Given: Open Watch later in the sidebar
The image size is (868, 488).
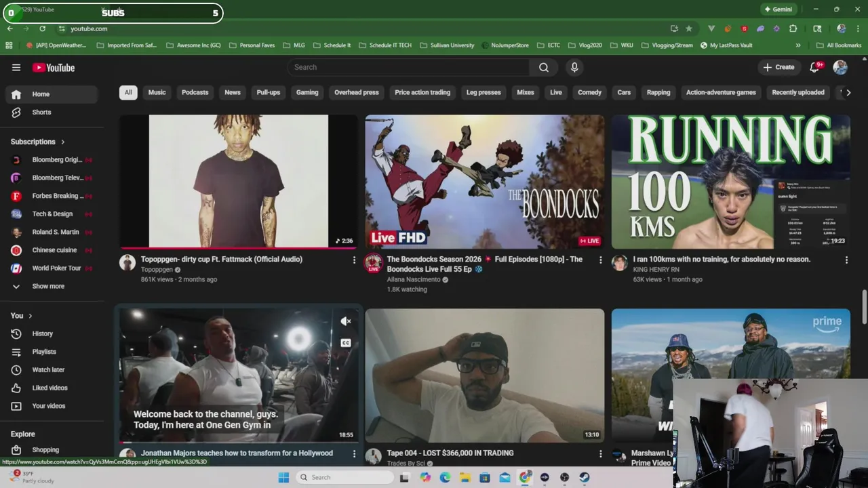Looking at the screenshot, I should click(x=52, y=369).
